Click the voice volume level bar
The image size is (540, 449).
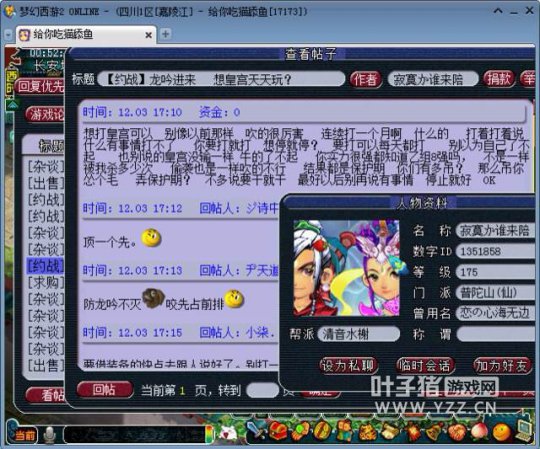tap(209, 434)
